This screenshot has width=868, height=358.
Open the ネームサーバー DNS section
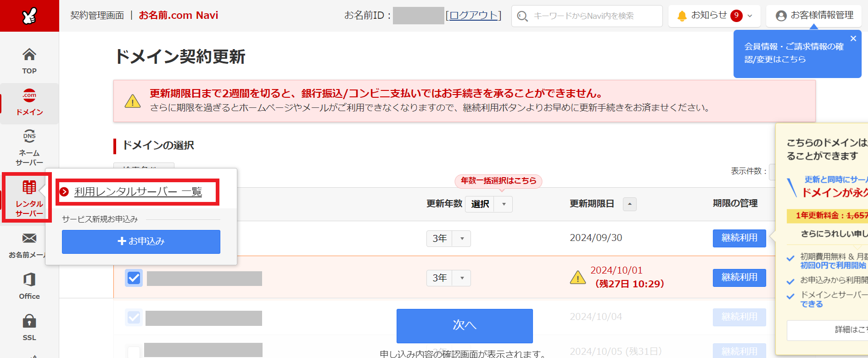coord(29,147)
